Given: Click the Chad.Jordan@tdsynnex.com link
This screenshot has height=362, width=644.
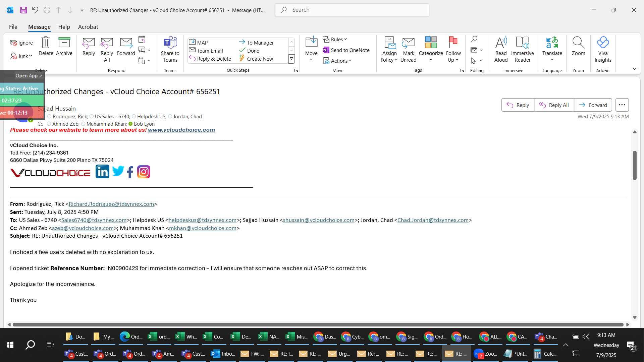Looking at the screenshot, I should pos(433,220).
